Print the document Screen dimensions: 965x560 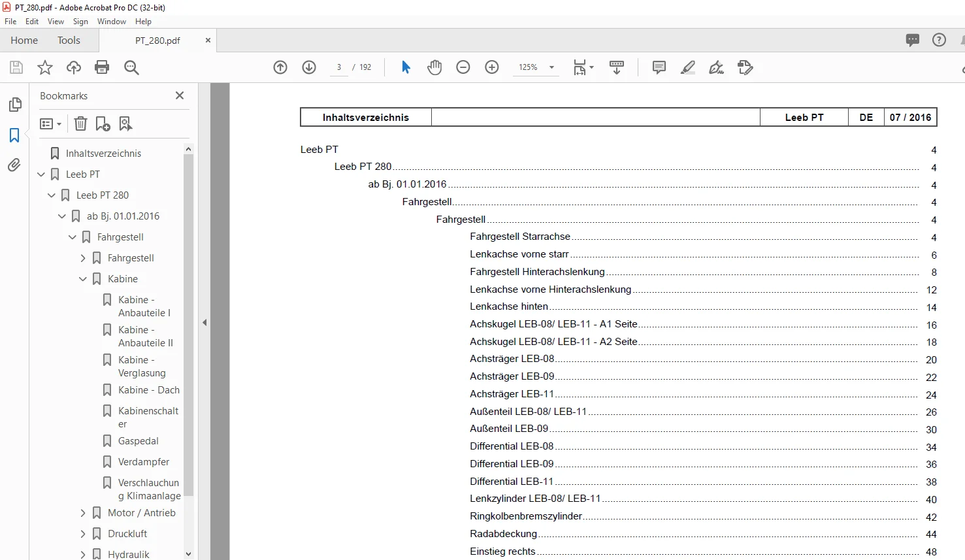point(102,67)
